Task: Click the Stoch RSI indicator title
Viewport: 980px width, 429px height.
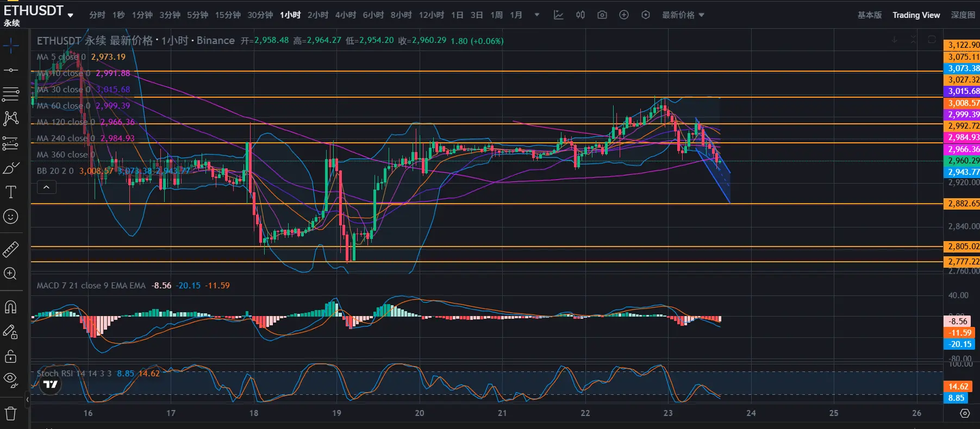Action: click(x=74, y=374)
